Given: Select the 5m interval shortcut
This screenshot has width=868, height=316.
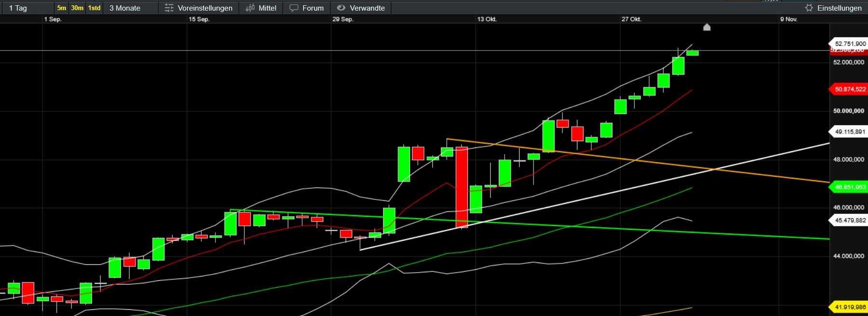Looking at the screenshot, I should pos(61,8).
